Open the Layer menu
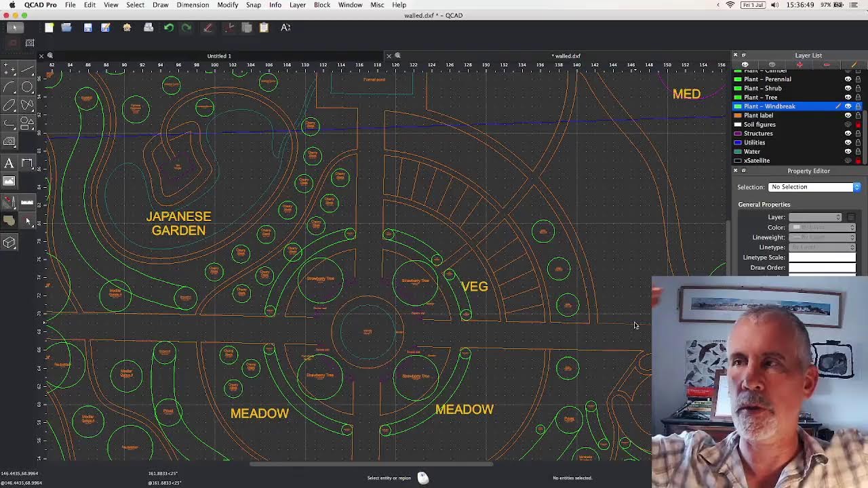868x488 pixels. click(298, 5)
